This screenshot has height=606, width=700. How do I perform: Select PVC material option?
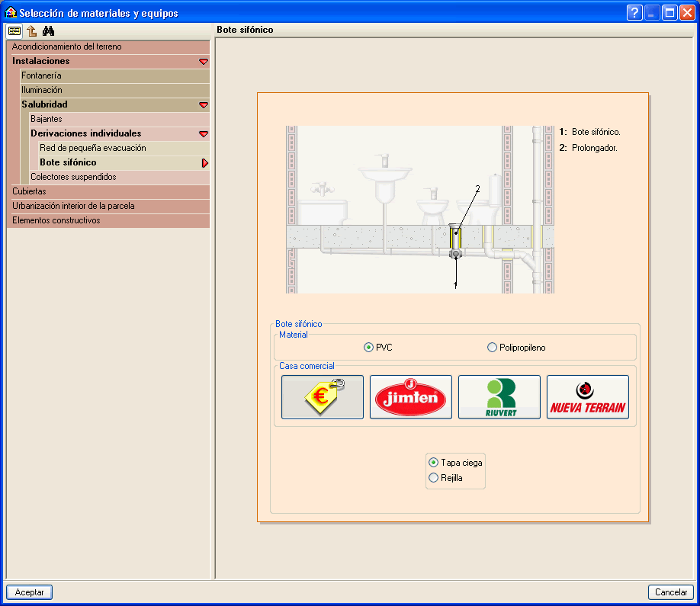click(378, 347)
